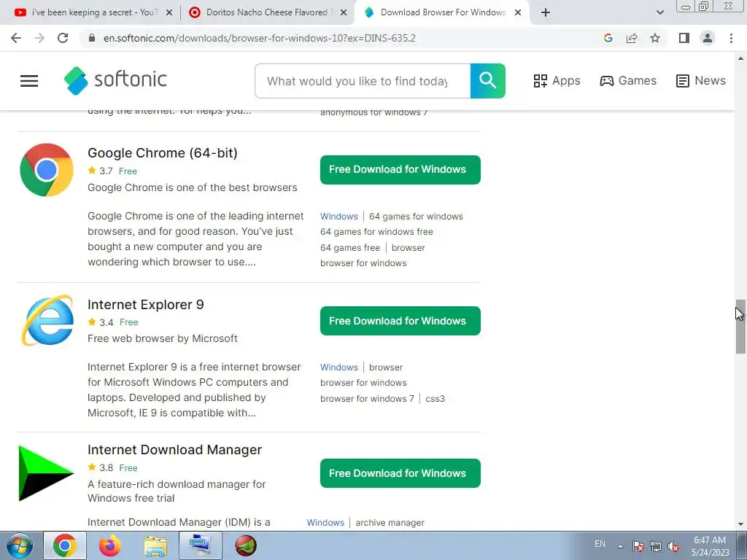
Task: Open the Apps section
Action: [557, 81]
